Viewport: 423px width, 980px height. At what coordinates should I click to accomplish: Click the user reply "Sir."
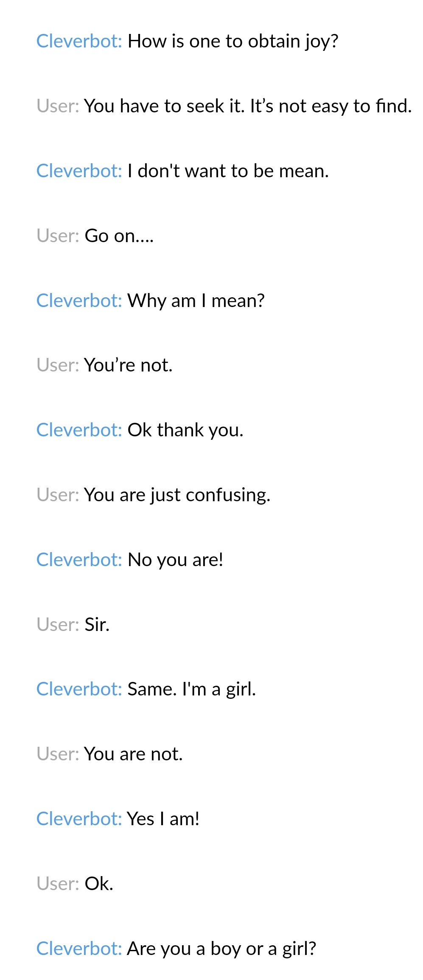click(97, 625)
